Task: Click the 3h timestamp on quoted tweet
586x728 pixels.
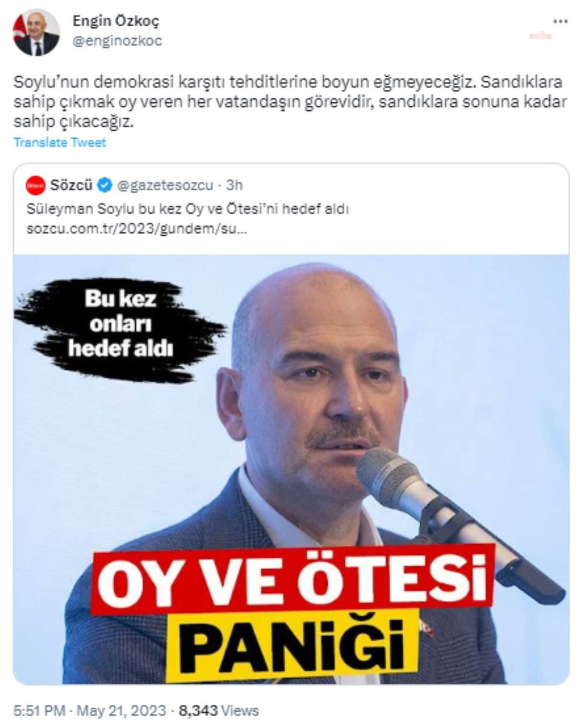Action: point(234,186)
